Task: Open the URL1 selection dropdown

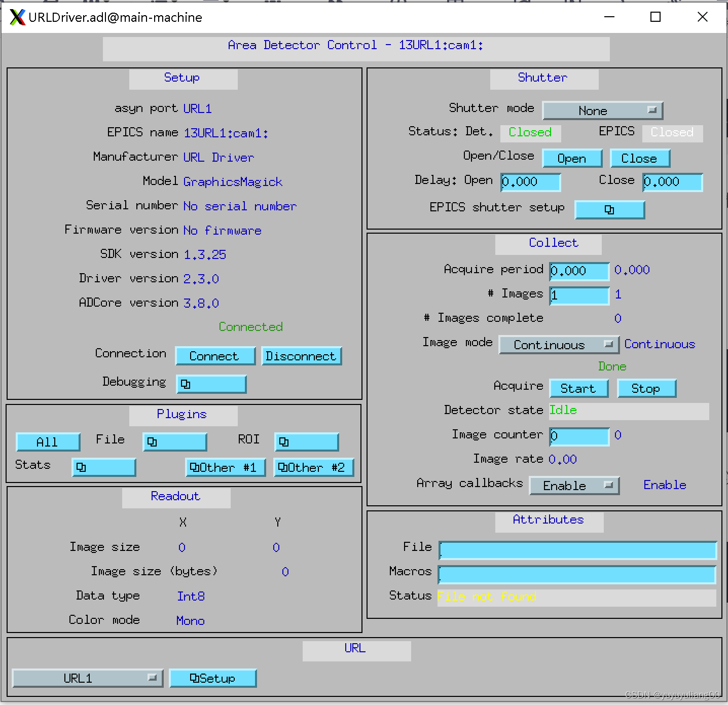Action: (x=87, y=678)
